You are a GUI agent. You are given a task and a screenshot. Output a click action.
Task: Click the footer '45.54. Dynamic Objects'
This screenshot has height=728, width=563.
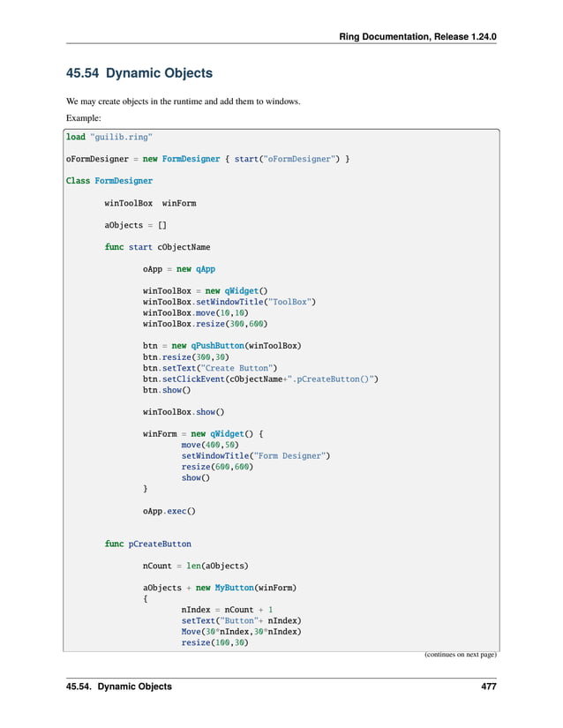[119, 687]
